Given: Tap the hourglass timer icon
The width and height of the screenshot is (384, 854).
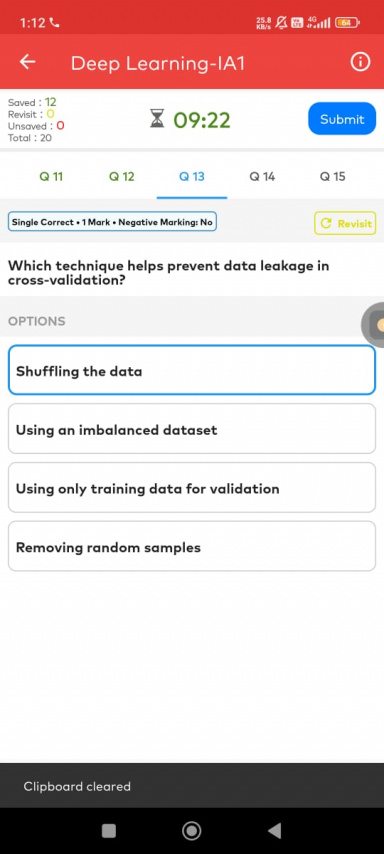Looking at the screenshot, I should (x=157, y=119).
